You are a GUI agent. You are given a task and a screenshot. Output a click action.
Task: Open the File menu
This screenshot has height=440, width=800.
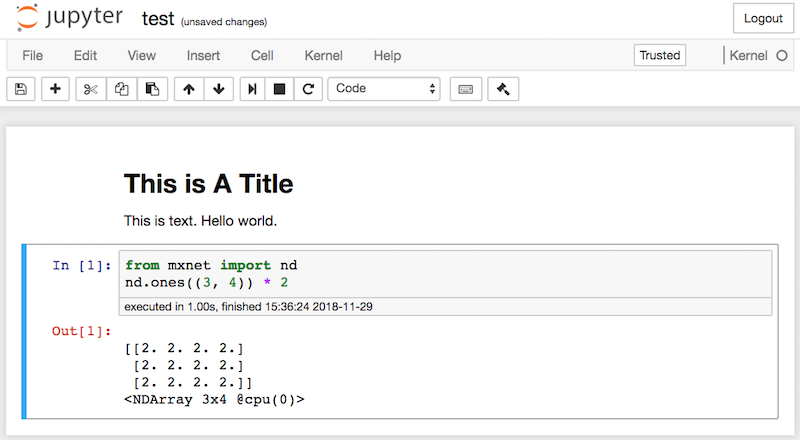click(32, 56)
